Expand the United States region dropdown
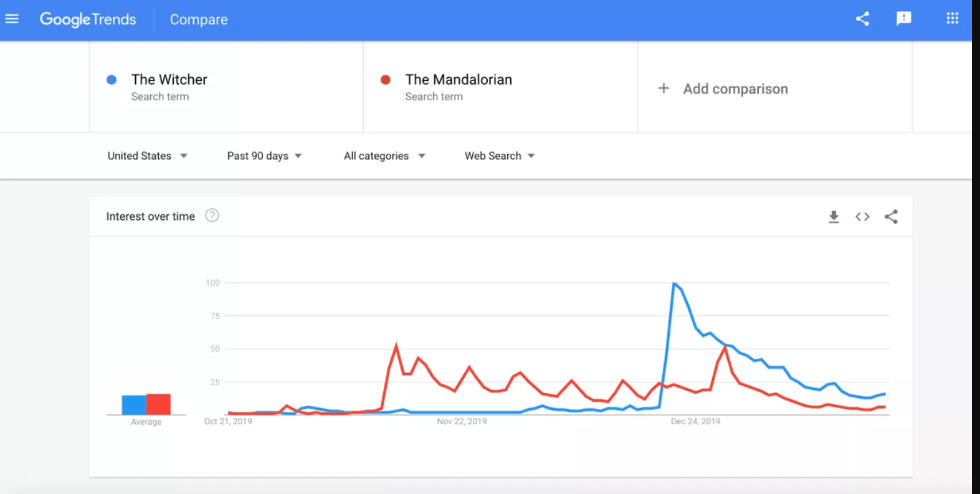The height and width of the screenshot is (494, 980). (148, 156)
